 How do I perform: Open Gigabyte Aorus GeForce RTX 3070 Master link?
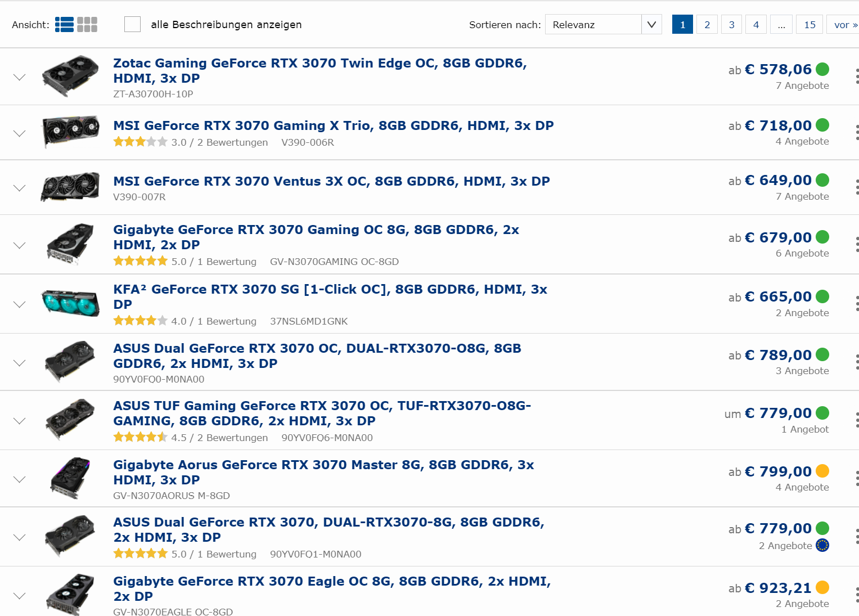(323, 472)
